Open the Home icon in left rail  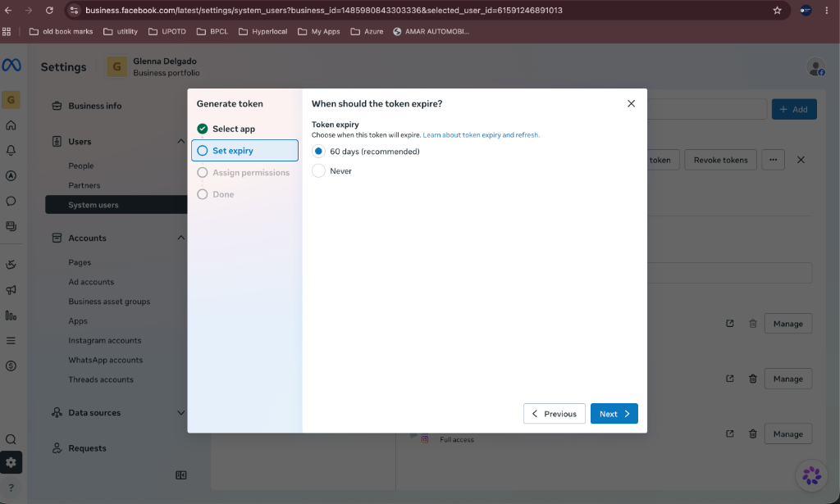tap(11, 125)
